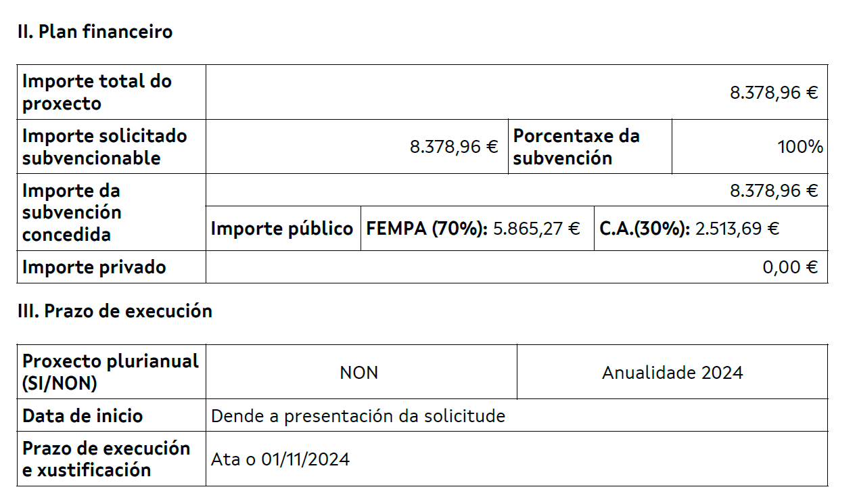Select the "Anualidade 2024" cell
The width and height of the screenshot is (857, 504).
(x=672, y=372)
